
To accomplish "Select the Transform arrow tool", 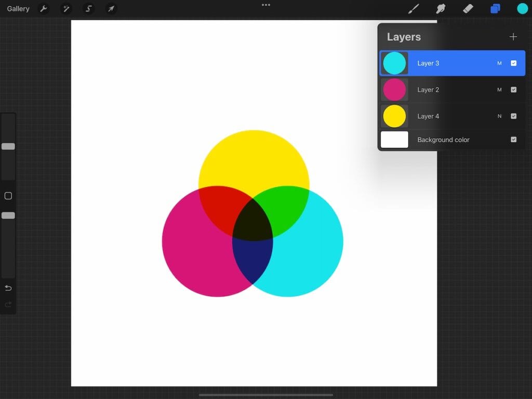I will 111,8.
